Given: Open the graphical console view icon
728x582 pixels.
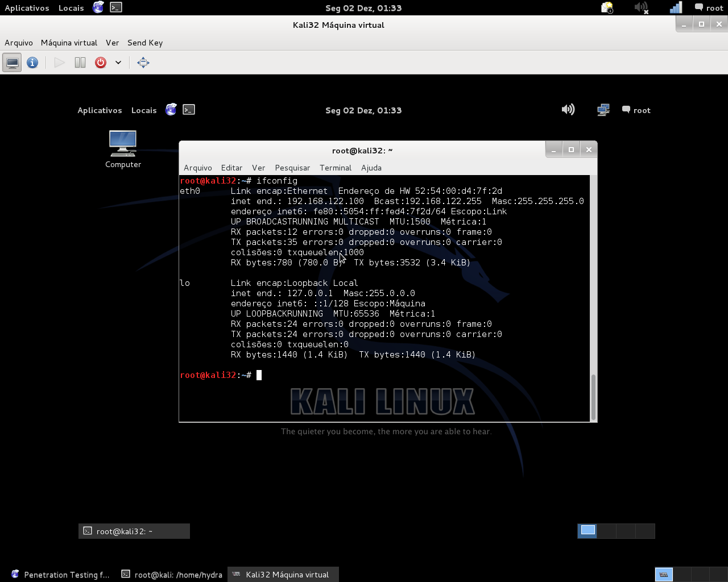Looking at the screenshot, I should [x=12, y=63].
